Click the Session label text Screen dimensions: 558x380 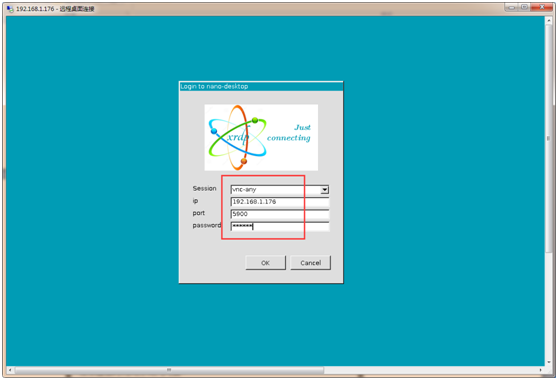(x=204, y=188)
